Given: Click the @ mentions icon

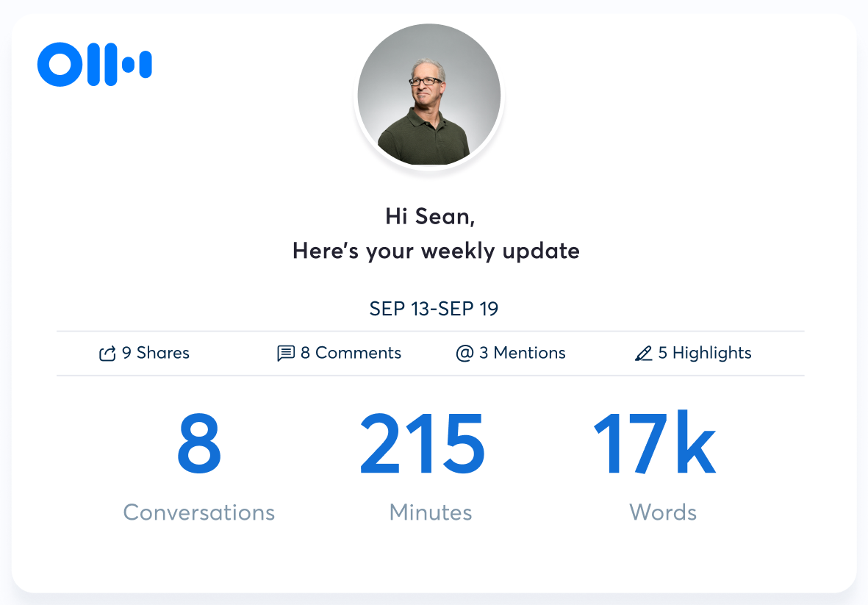Looking at the screenshot, I should 464,354.
